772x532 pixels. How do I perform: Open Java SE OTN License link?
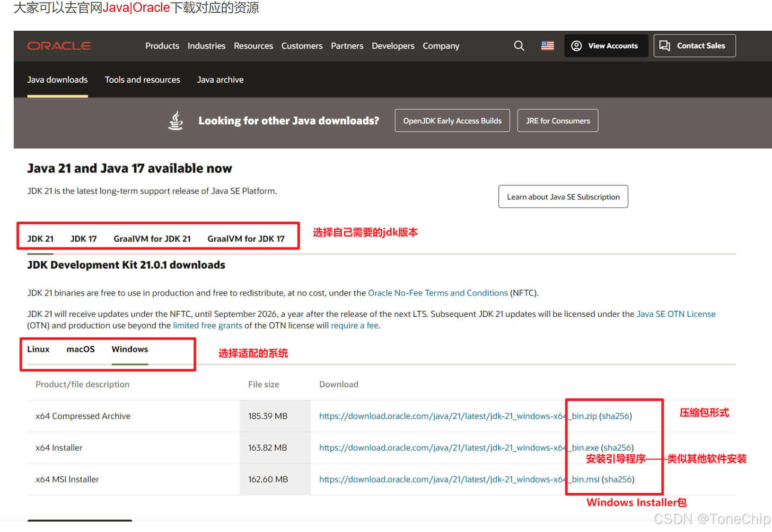click(x=676, y=314)
